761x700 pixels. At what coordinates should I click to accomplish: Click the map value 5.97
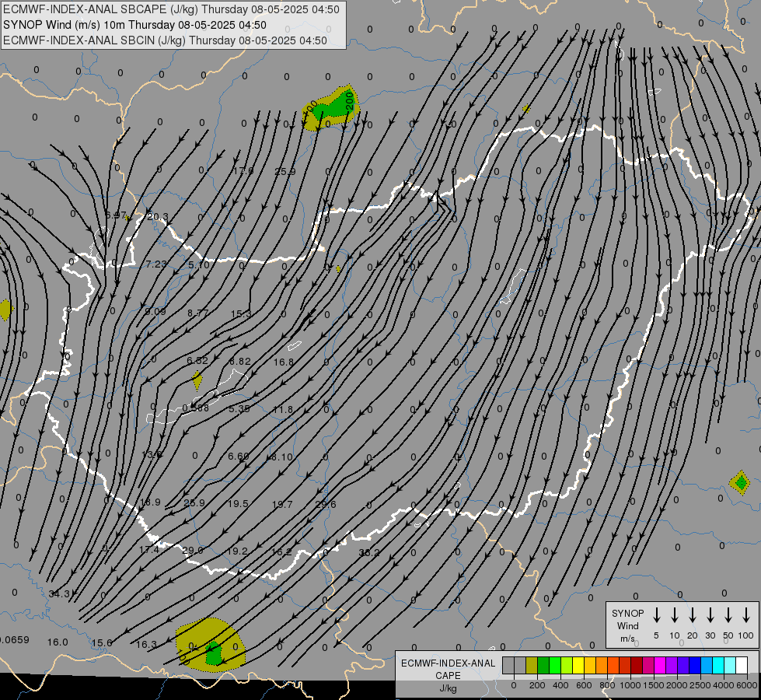(x=116, y=215)
